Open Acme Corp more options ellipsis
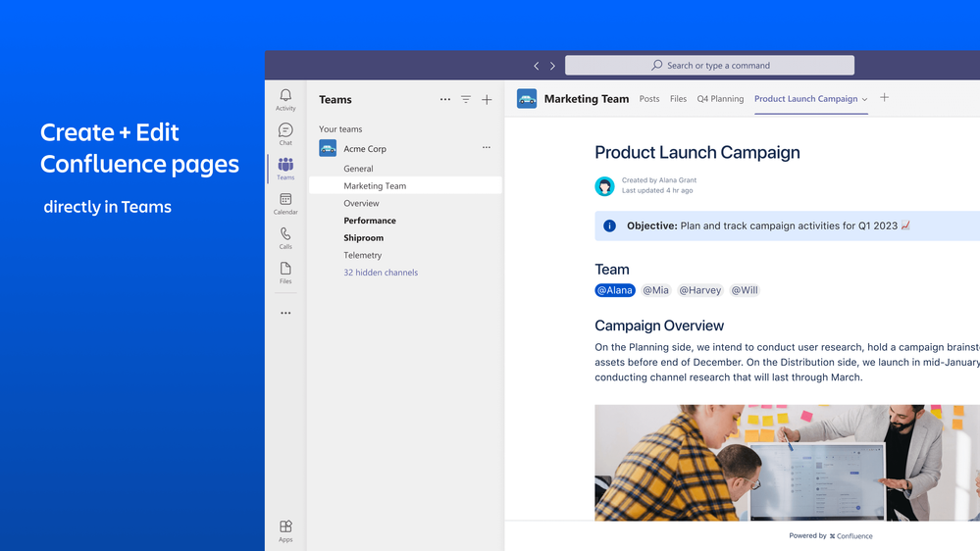The width and height of the screenshot is (980, 551). pyautogui.click(x=487, y=147)
